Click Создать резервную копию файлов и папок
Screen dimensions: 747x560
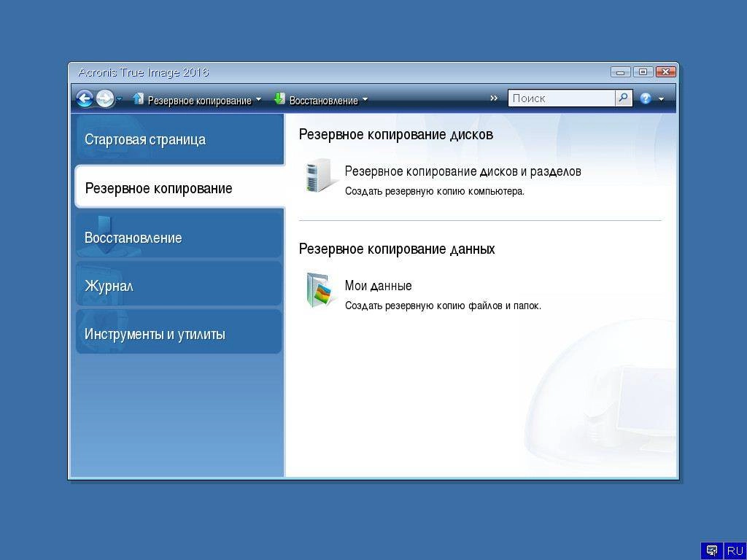pyautogui.click(x=443, y=306)
